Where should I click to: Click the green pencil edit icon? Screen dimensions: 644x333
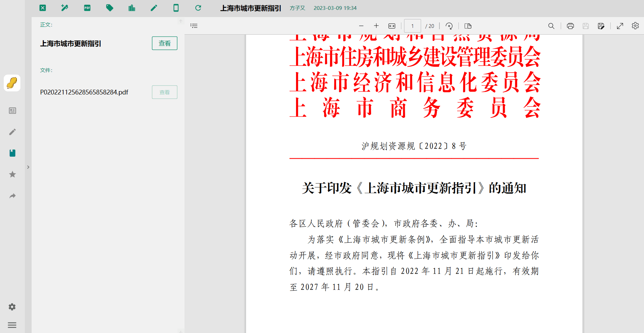coord(154,8)
